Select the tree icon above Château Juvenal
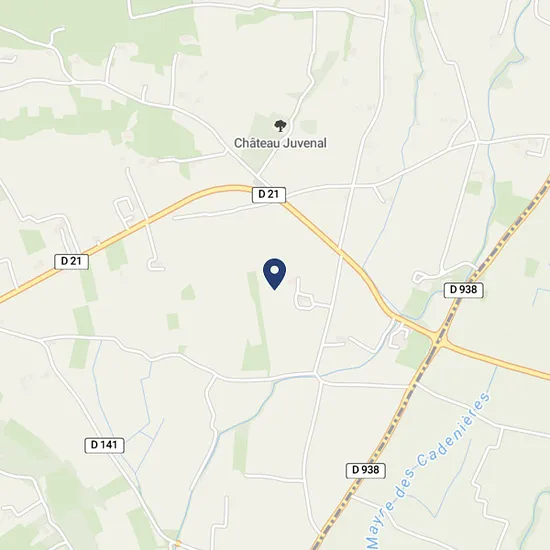This screenshot has width=550, height=550. coord(280,126)
